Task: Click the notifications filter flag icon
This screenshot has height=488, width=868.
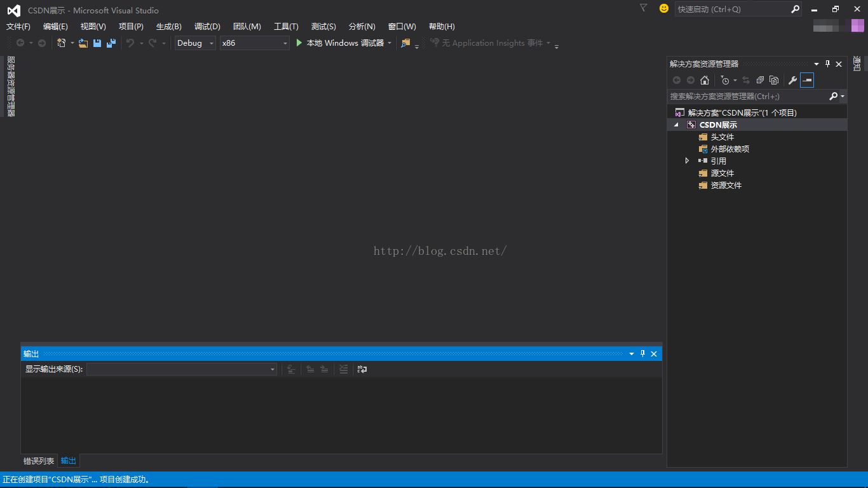Action: [643, 8]
